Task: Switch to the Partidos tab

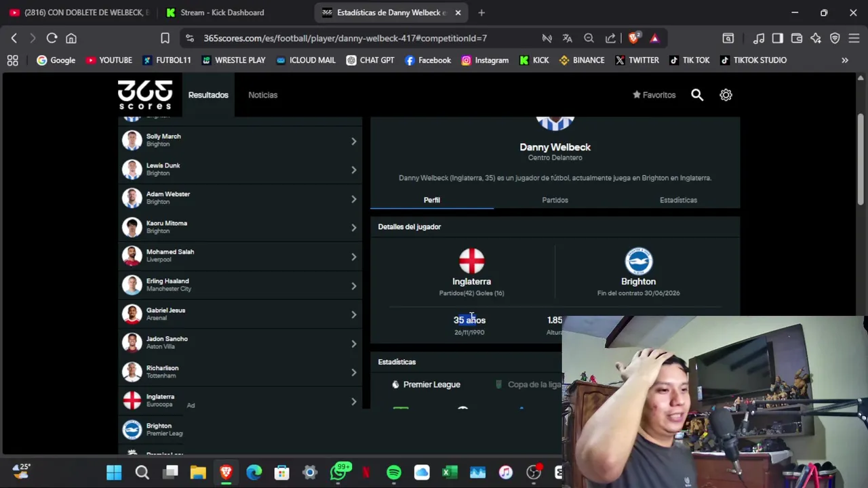Action: click(x=555, y=200)
